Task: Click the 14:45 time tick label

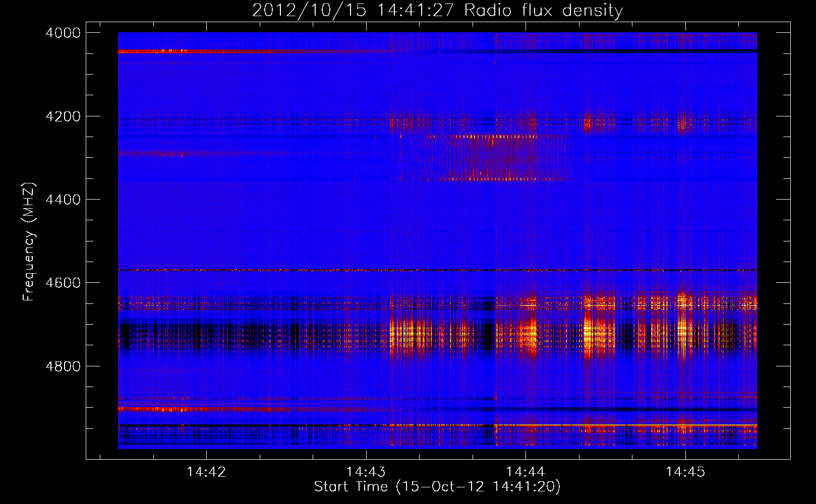Action: coord(685,472)
